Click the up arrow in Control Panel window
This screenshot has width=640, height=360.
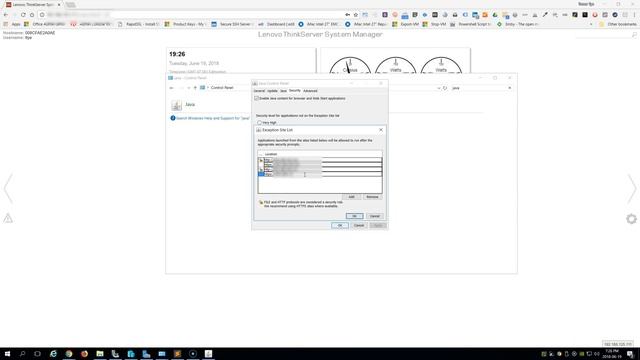tap(195, 88)
